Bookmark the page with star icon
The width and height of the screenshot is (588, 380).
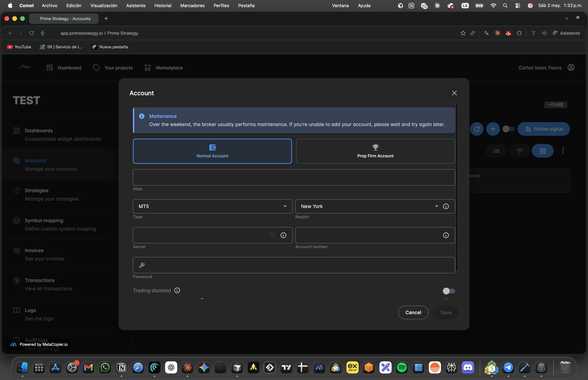tap(463, 33)
